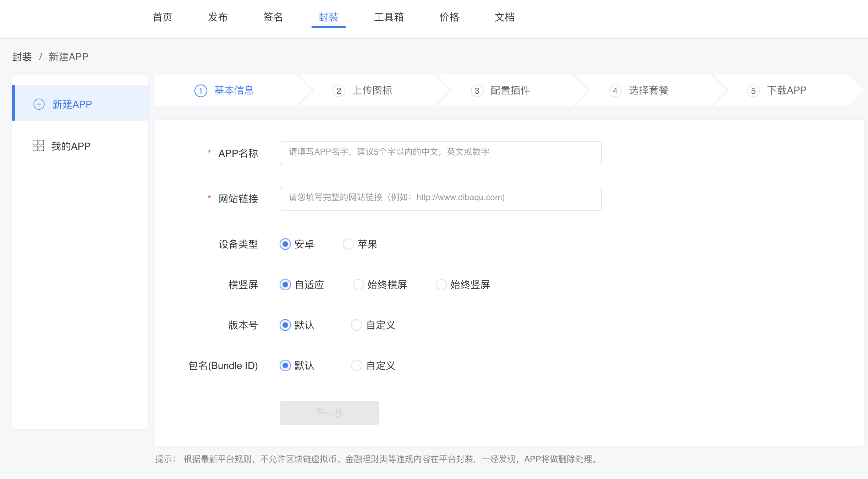Choose 始终竖屏 orientation option
The height and width of the screenshot is (479, 868).
[441, 285]
